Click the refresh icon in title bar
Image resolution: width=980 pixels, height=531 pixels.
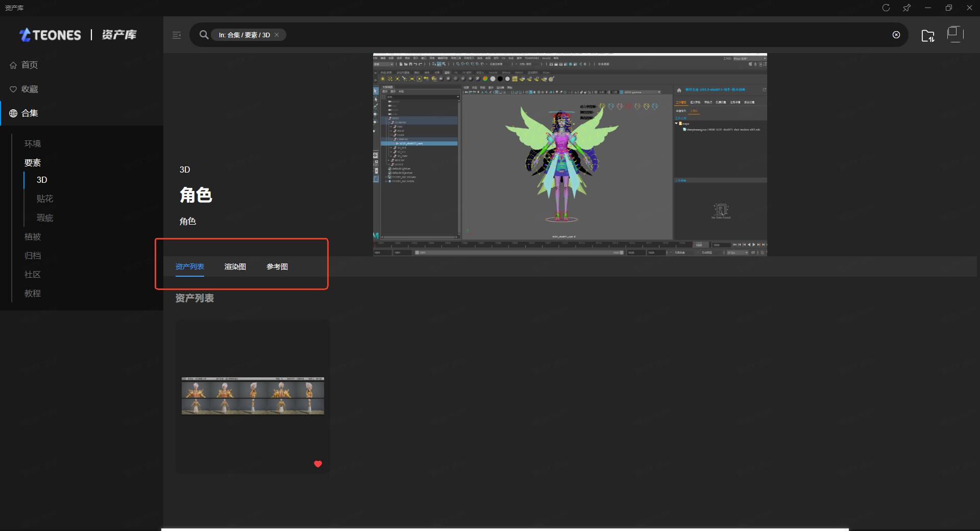pyautogui.click(x=886, y=8)
